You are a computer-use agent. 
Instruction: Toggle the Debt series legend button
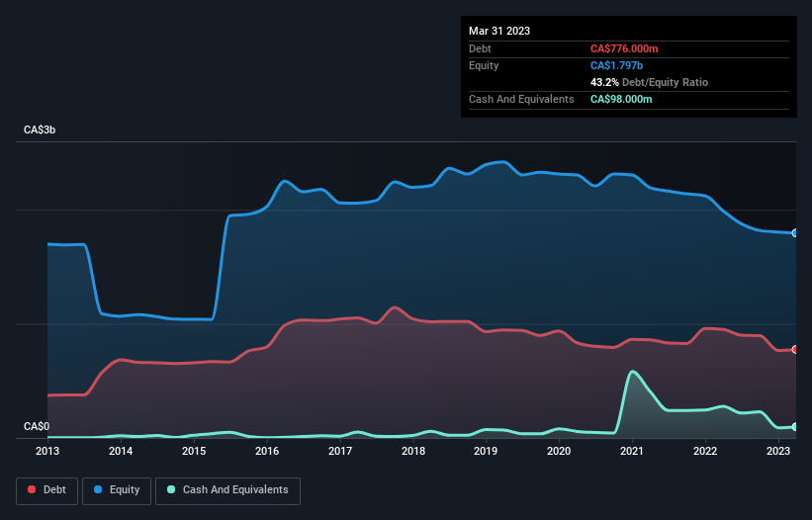point(47,490)
